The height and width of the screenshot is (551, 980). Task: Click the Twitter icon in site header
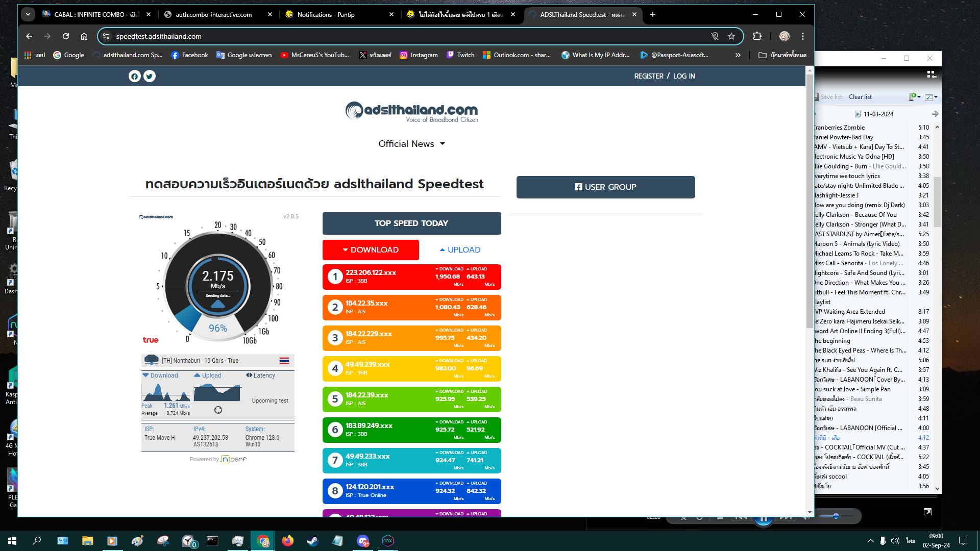pyautogui.click(x=149, y=77)
